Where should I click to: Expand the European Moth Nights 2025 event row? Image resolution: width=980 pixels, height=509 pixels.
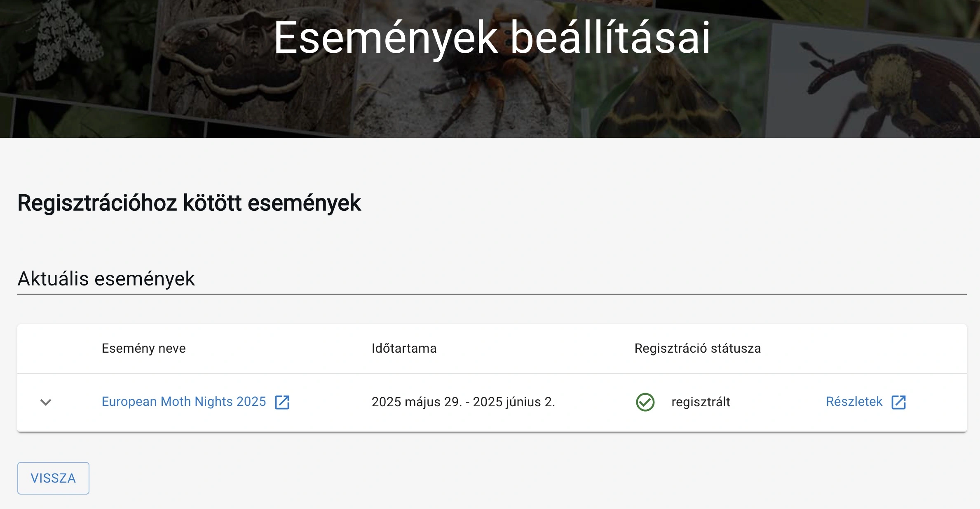pyautogui.click(x=45, y=401)
